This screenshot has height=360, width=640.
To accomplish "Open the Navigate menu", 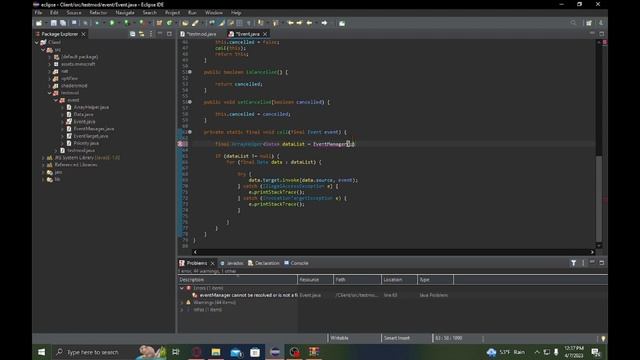I will click(x=125, y=13).
